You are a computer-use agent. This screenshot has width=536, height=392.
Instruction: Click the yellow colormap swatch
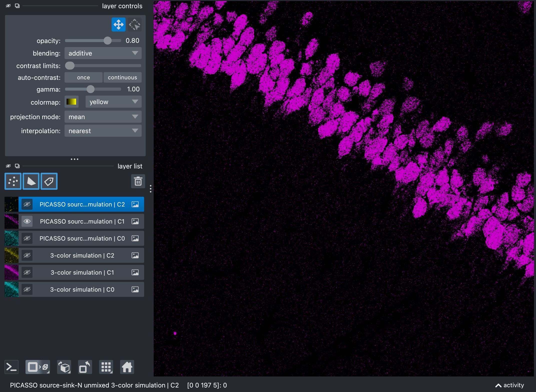tap(71, 102)
